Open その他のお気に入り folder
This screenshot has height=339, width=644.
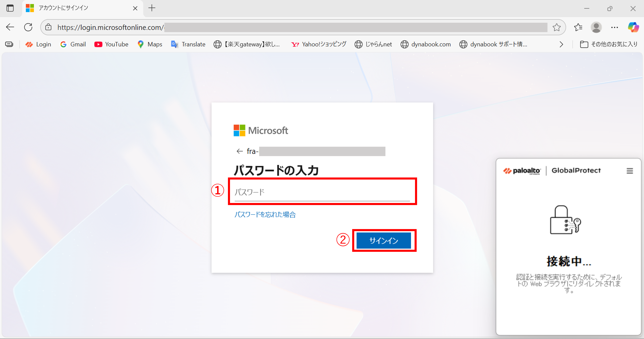coord(609,45)
